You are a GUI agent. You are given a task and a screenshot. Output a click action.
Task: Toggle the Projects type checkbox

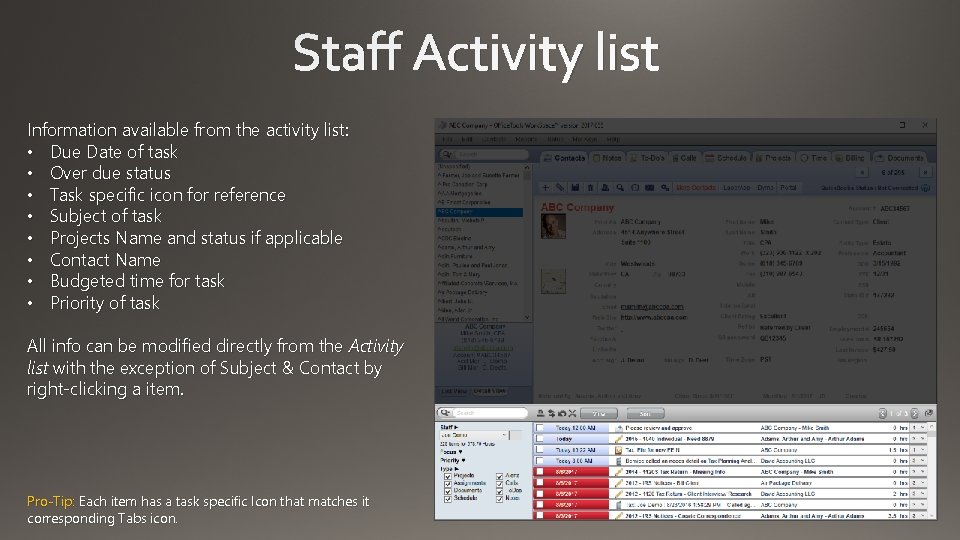pos(448,476)
